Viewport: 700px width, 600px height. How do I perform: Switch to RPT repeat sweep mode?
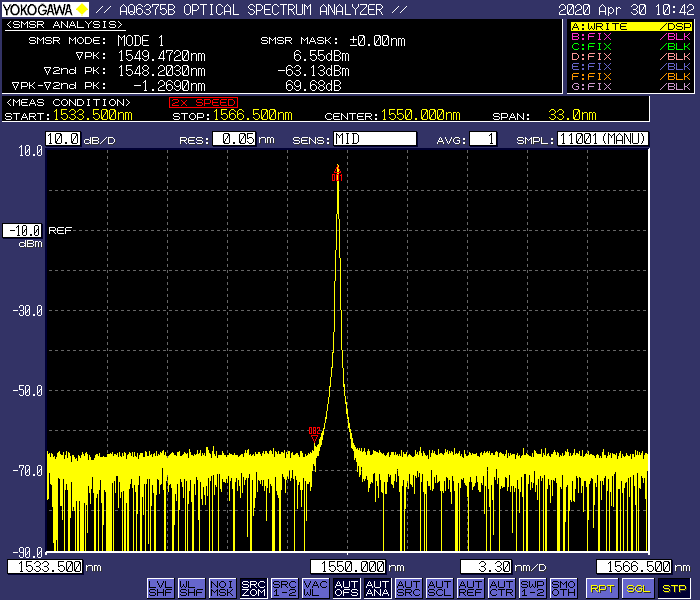point(602,588)
